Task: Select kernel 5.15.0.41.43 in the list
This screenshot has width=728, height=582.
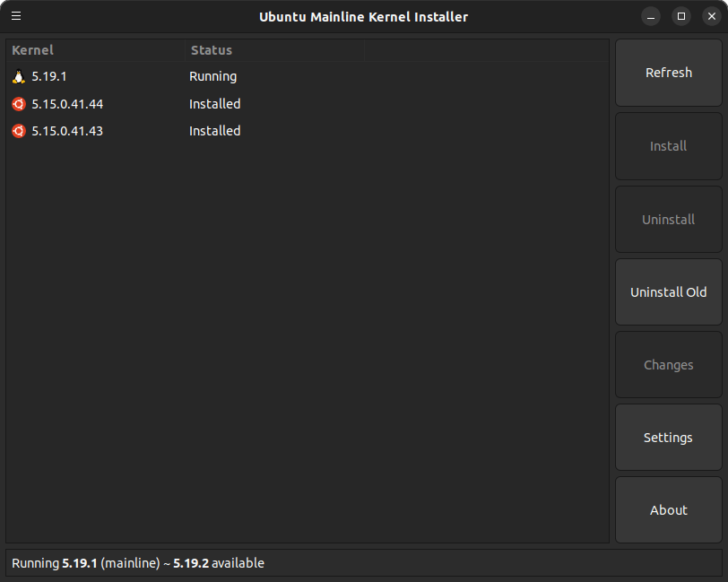Action: pyautogui.click(x=308, y=131)
